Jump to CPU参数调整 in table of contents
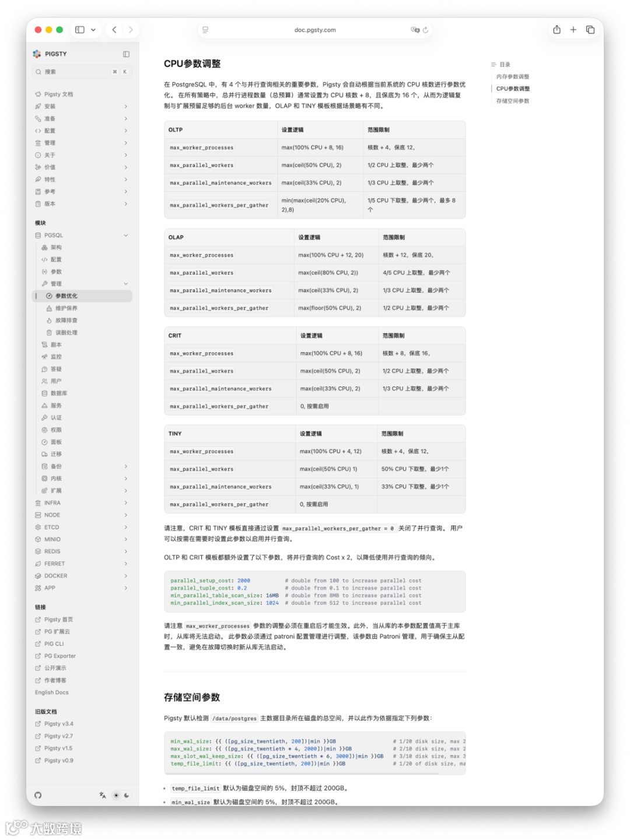The image size is (630, 840). coord(513,89)
